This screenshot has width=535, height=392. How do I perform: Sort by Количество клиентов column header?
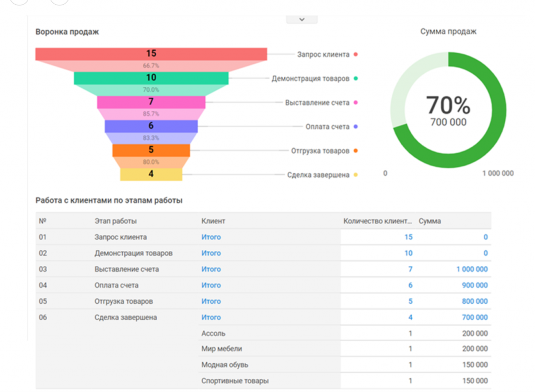377,221
